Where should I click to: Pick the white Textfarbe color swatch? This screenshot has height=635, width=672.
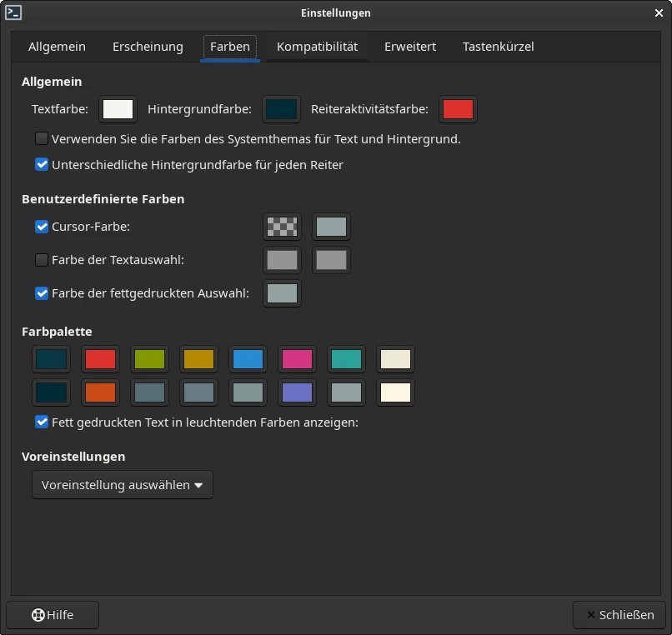point(118,109)
